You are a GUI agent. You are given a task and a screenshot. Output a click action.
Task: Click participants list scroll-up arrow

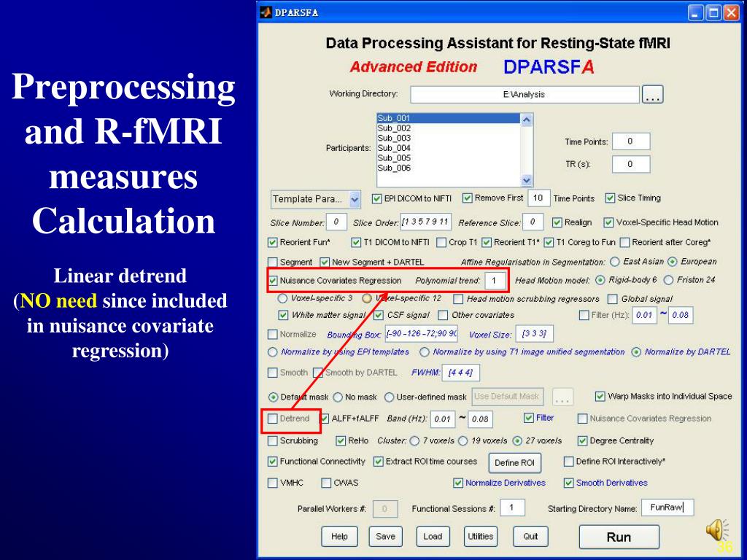tap(527, 120)
